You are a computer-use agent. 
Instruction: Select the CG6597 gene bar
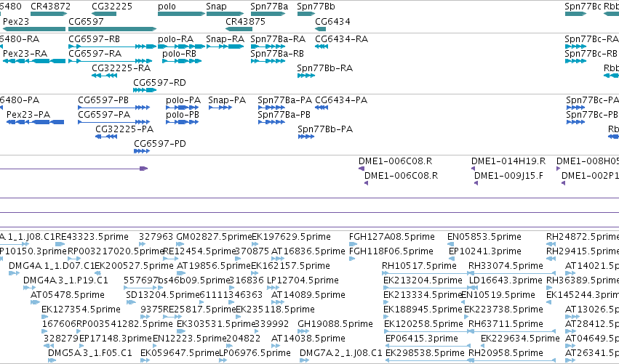click(x=113, y=29)
